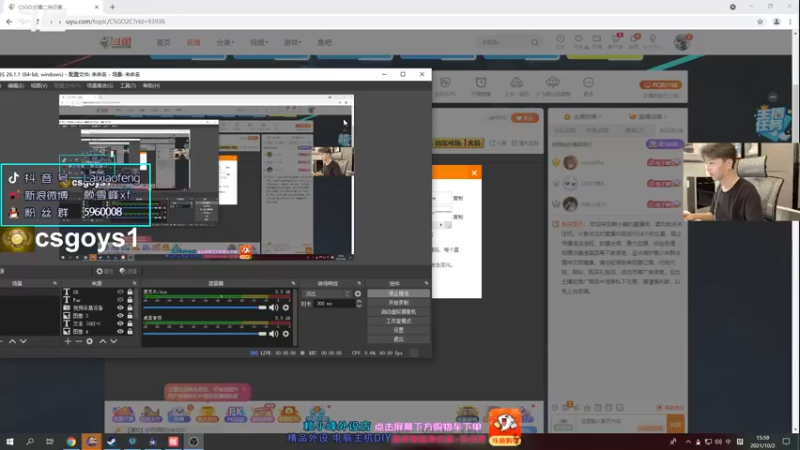Expand 视频 dropdown in Douyu navigation

259,42
